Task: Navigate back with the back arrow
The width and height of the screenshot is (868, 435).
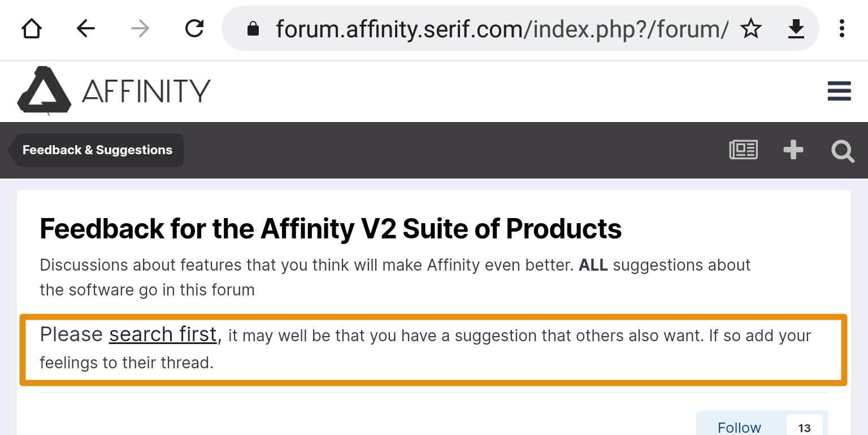Action: click(x=85, y=28)
